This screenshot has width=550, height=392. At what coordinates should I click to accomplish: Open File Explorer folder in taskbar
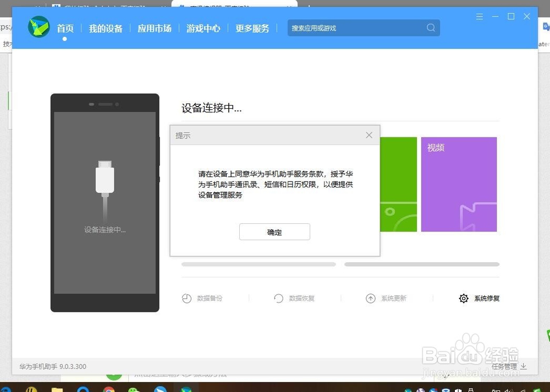click(57, 389)
